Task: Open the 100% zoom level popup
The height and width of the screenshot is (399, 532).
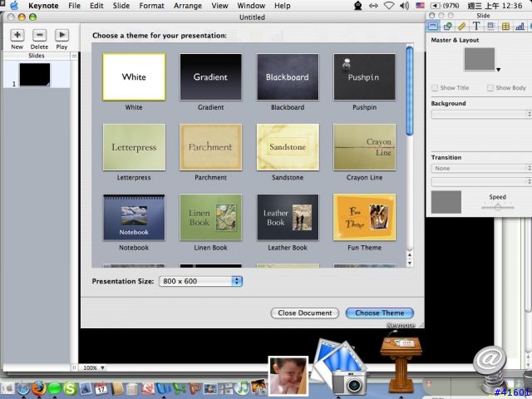Action: 94,367
